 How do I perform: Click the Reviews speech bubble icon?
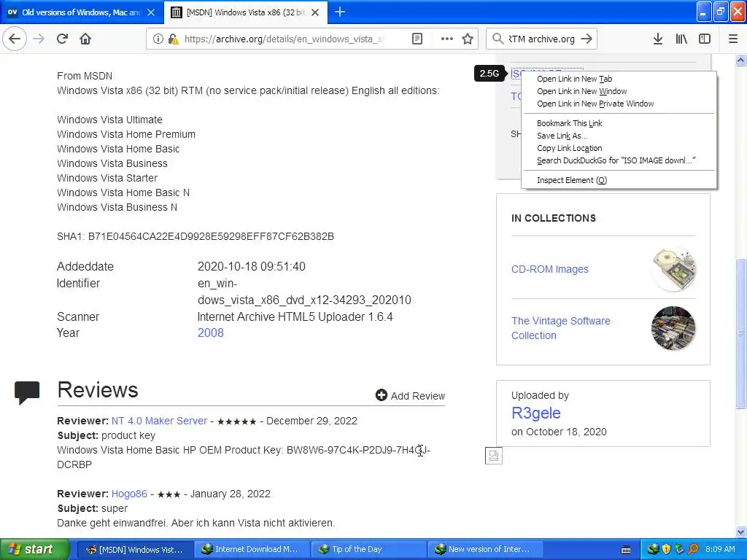(27, 393)
